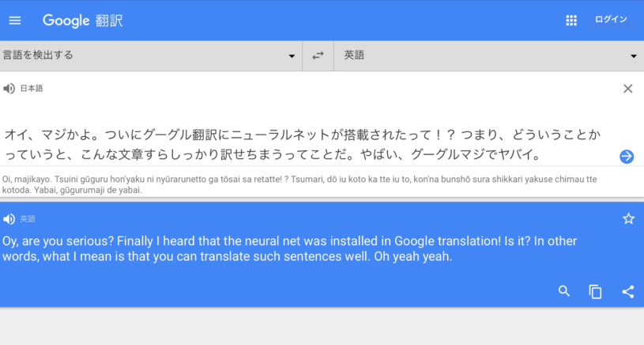This screenshot has height=345, width=644.
Task: Open the Google apps grid
Action: tap(571, 20)
